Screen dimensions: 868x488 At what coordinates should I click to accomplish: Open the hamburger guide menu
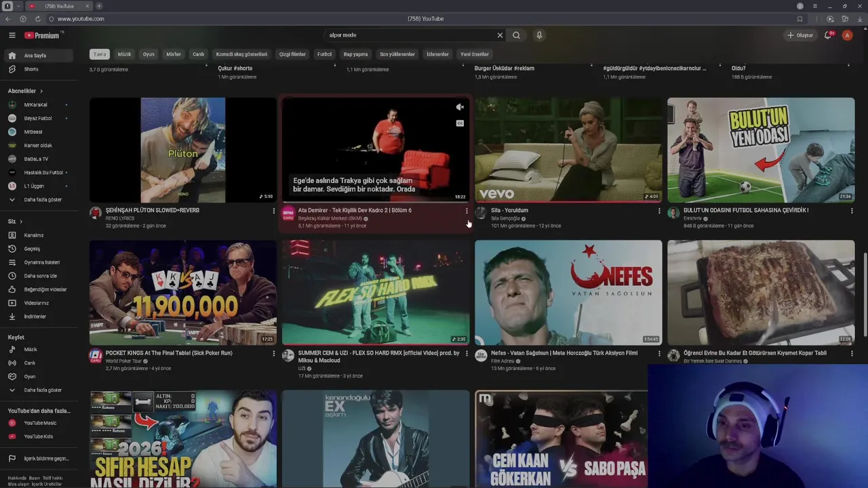[x=12, y=35]
